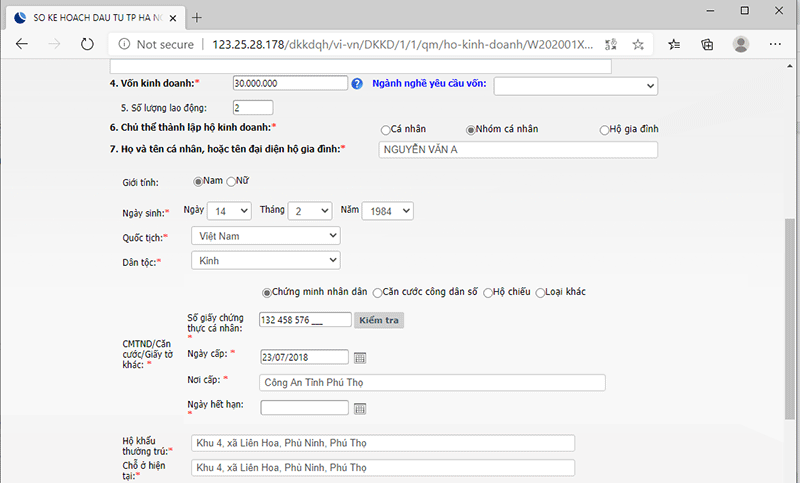Close the SO KE HOACH DAU TU tab
The height and width of the screenshot is (483, 800).
[173, 18]
